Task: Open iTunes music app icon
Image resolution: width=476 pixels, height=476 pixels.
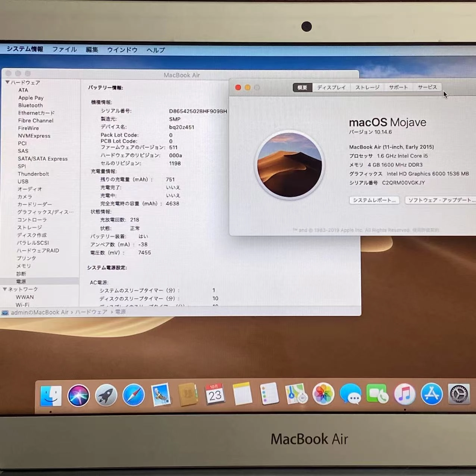Action: click(404, 394)
